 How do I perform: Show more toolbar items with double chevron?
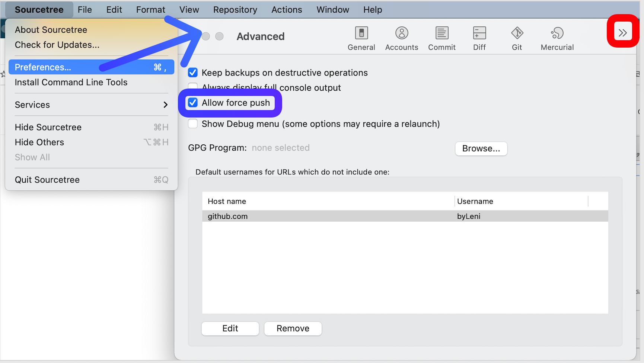point(623,32)
